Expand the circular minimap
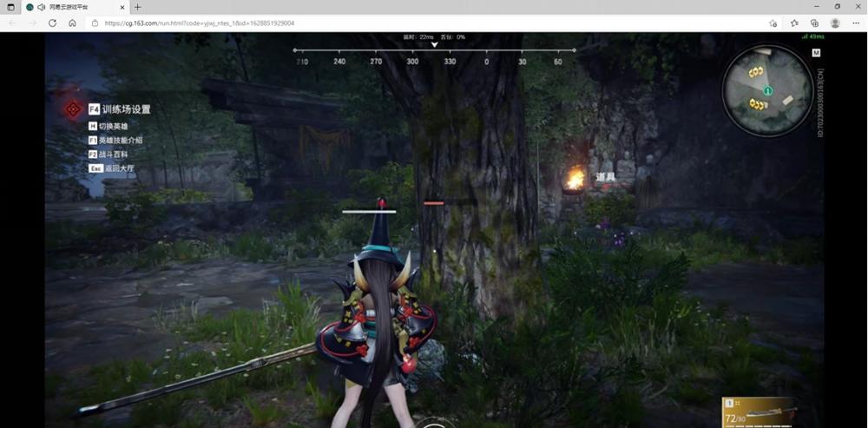 point(767,89)
